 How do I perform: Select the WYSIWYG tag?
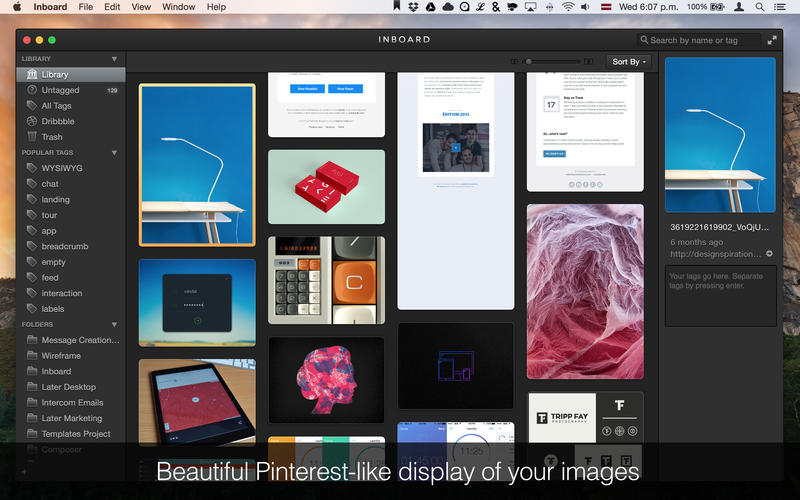pos(61,168)
